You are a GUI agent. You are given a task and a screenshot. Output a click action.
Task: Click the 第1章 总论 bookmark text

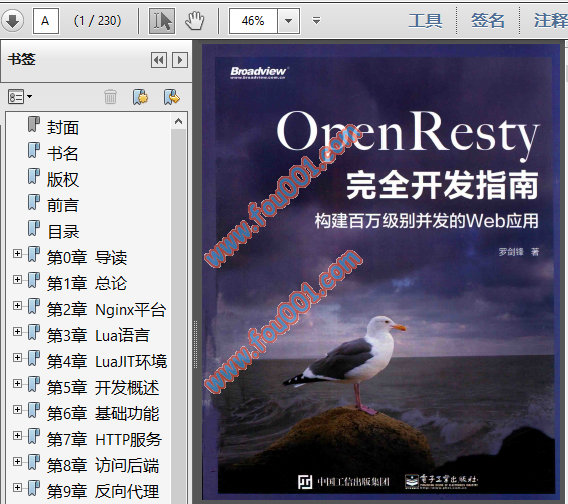87,283
